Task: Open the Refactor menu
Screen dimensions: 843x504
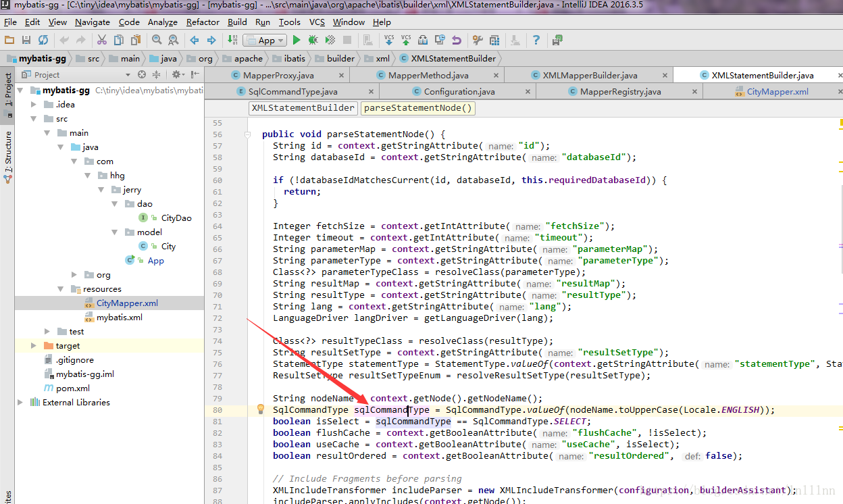Action: click(203, 22)
